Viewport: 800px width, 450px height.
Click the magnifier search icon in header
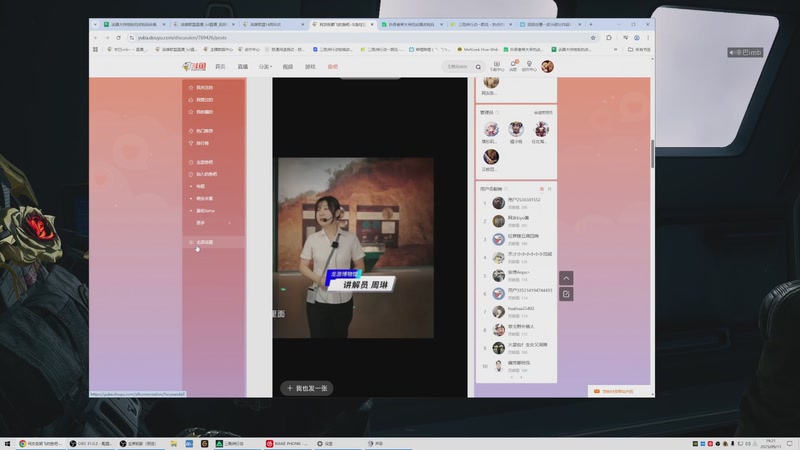pos(478,67)
